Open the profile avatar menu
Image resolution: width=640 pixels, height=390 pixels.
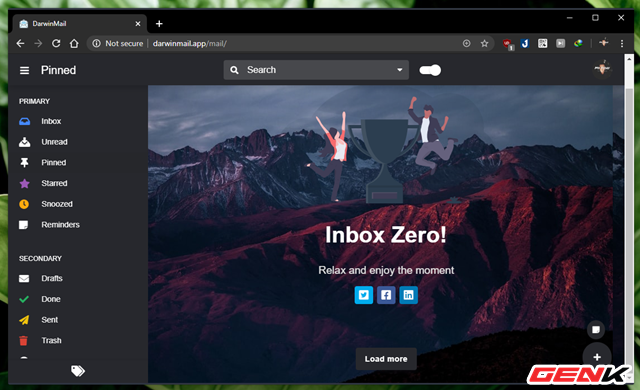pyautogui.click(x=602, y=68)
